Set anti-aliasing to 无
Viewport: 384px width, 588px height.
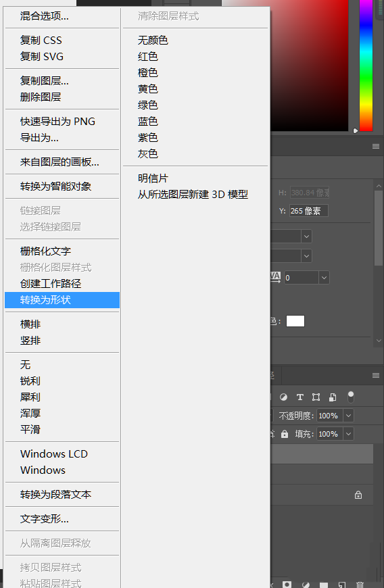pyautogui.click(x=25, y=364)
